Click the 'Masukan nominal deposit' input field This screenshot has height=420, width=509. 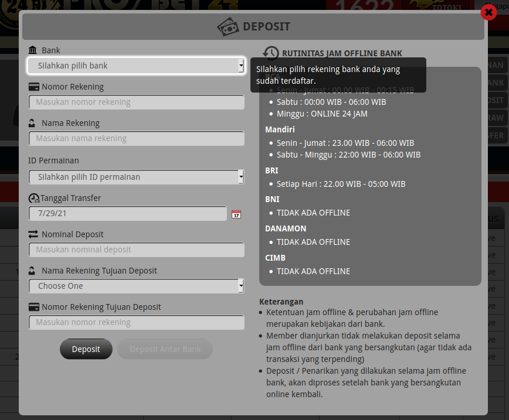[136, 250]
